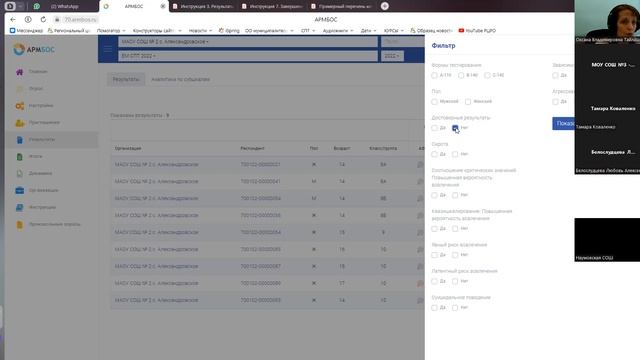Check the B-140 testing form option
Screen dimensions: 640x360
(461, 76)
